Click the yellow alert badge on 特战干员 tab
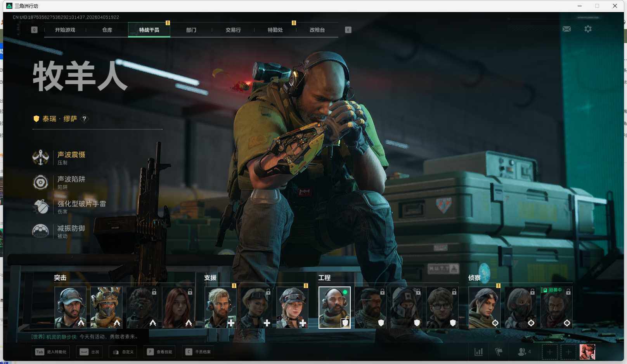Image resolution: width=627 pixels, height=364 pixels. (x=168, y=23)
